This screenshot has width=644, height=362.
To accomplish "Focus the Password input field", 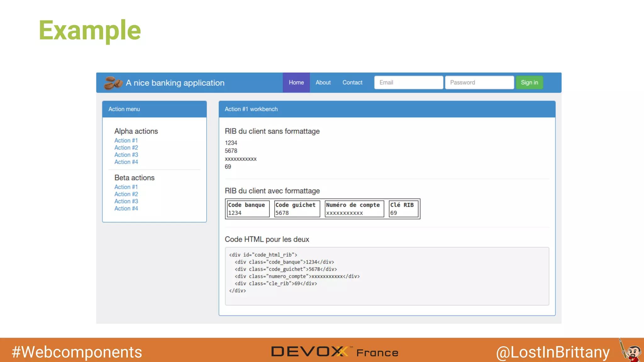I will tap(479, 83).
